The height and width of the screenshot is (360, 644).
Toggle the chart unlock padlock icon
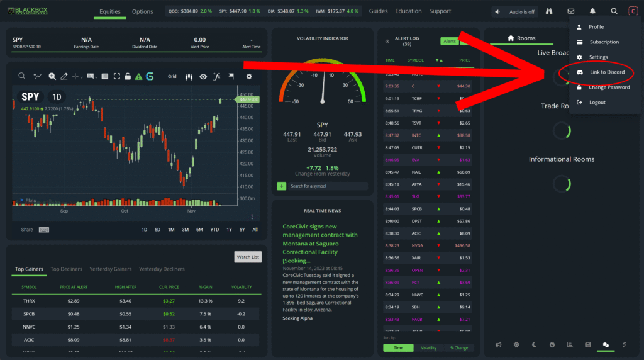click(x=128, y=76)
